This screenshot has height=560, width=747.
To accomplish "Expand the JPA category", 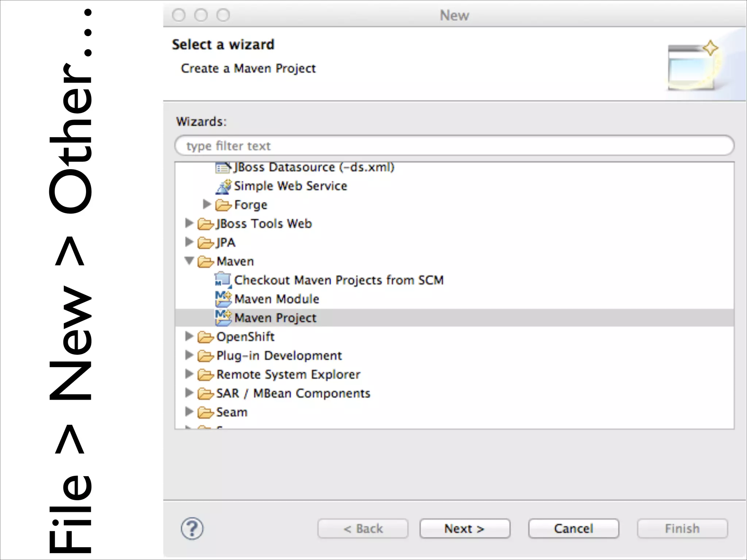I will point(189,242).
